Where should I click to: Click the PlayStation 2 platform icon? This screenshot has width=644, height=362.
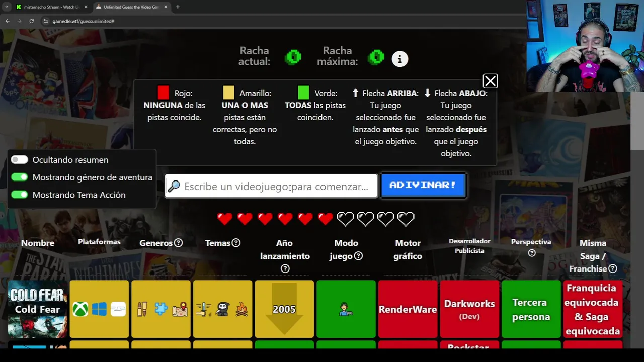[x=118, y=309]
